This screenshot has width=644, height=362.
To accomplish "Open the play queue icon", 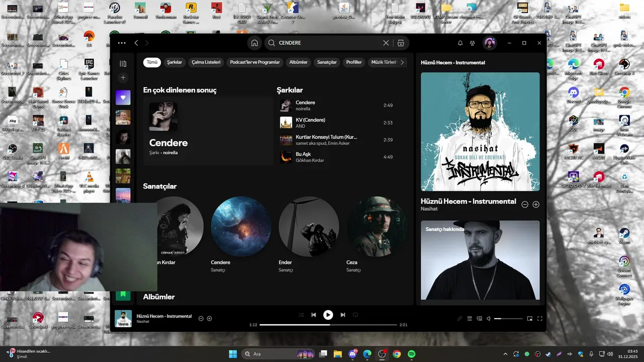I will (469, 318).
